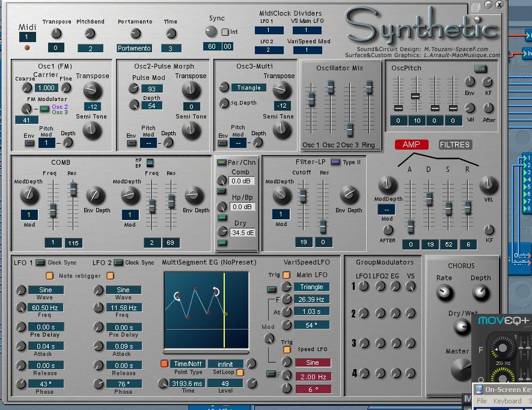The width and height of the screenshot is (532, 410).
Task: Click the Sync knob
Action: click(212, 32)
